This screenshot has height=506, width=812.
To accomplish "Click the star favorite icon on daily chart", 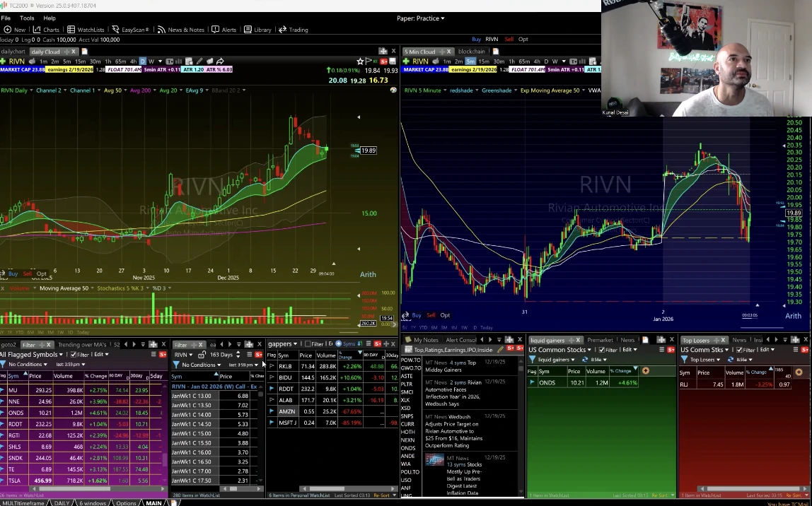I will click(360, 61).
